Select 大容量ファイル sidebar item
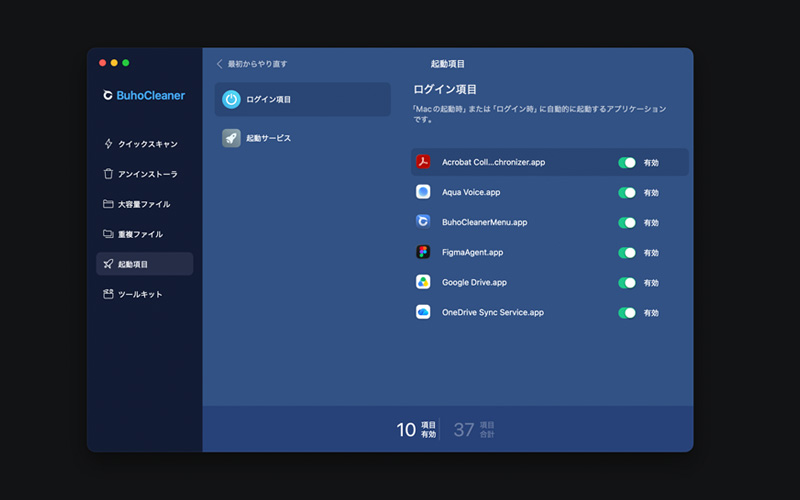Viewport: 800px width, 500px height. pos(144,204)
